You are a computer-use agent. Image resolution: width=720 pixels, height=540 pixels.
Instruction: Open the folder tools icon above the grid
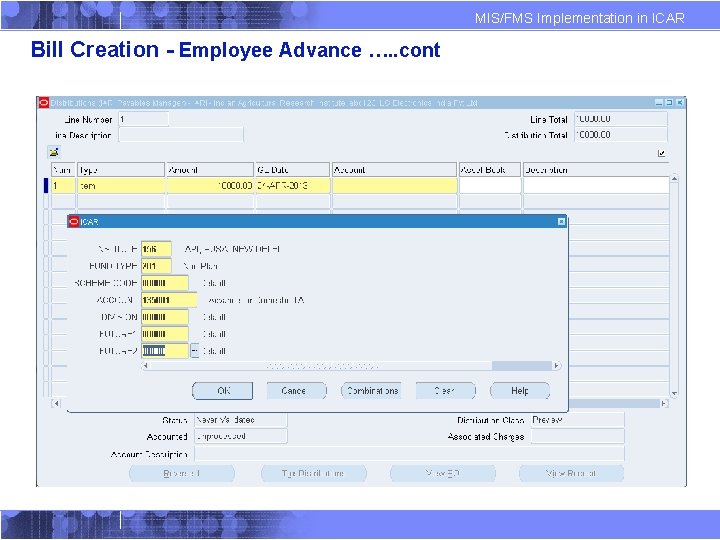point(54,152)
